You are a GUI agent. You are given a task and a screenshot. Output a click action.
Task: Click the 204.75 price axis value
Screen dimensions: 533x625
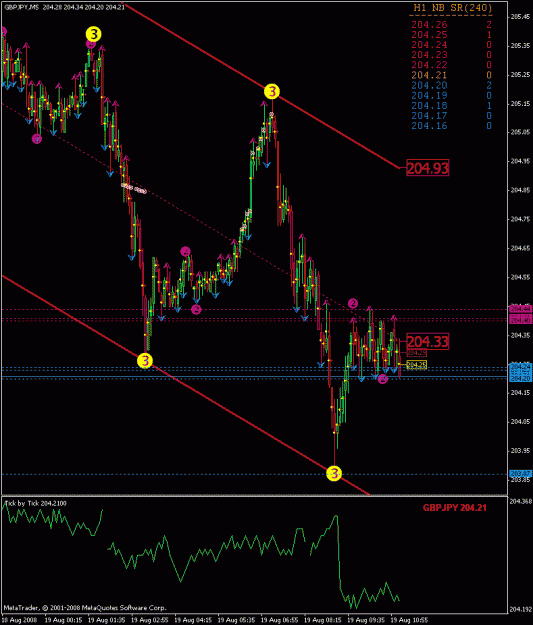coord(521,219)
